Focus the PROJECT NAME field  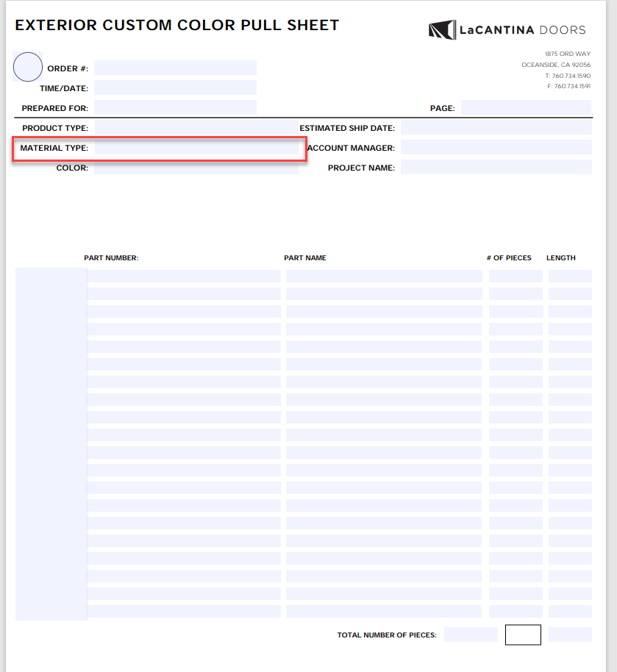click(496, 167)
